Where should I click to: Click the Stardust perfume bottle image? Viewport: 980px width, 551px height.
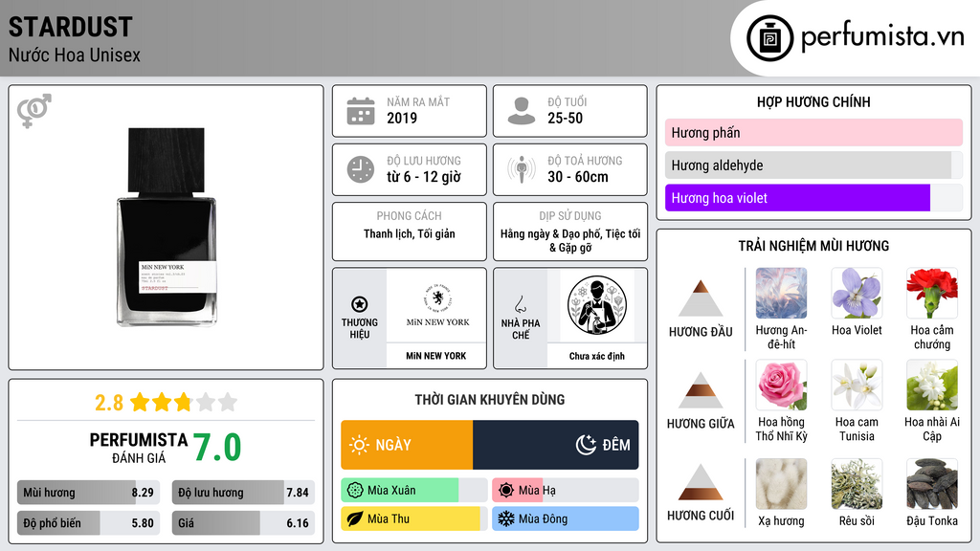[167, 227]
